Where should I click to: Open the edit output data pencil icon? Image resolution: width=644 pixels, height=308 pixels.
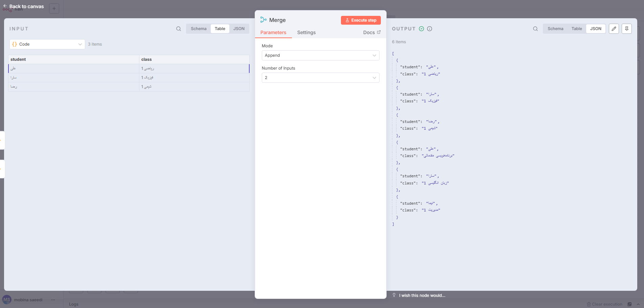pos(614,29)
